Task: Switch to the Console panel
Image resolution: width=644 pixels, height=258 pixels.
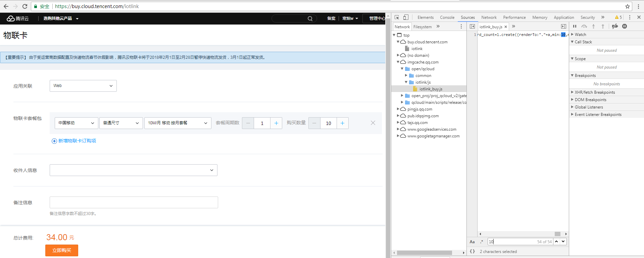Action: [447, 17]
